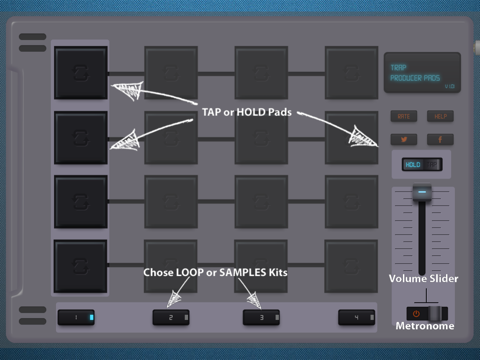Tap the fourth pad in row two
The height and width of the screenshot is (360, 480).
pos(352,138)
